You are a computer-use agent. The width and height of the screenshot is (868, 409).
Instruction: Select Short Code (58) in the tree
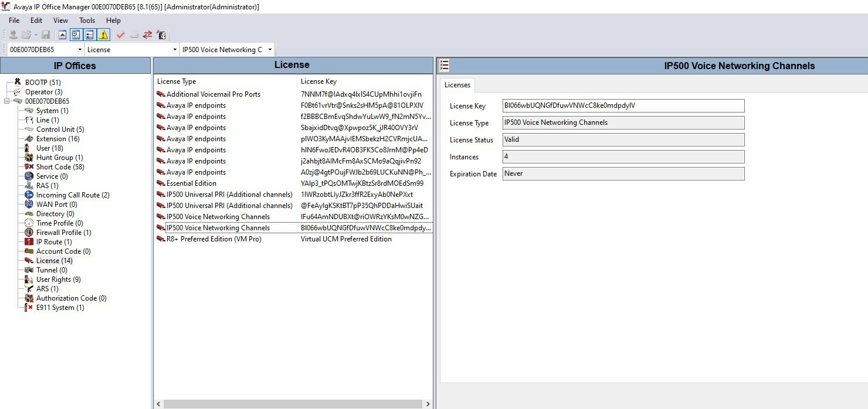point(60,167)
